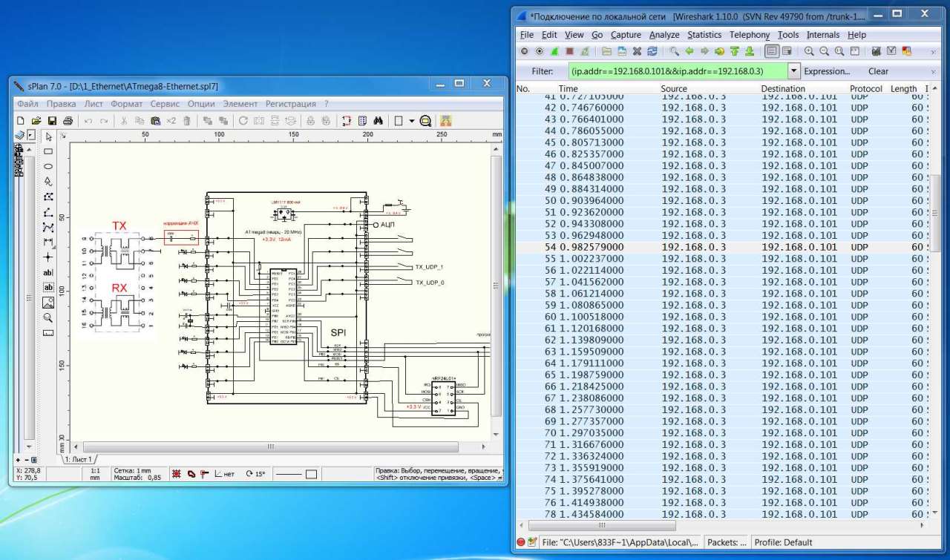Stop the running capture in Wireshark
Screen dimensions: 950x560
569,51
